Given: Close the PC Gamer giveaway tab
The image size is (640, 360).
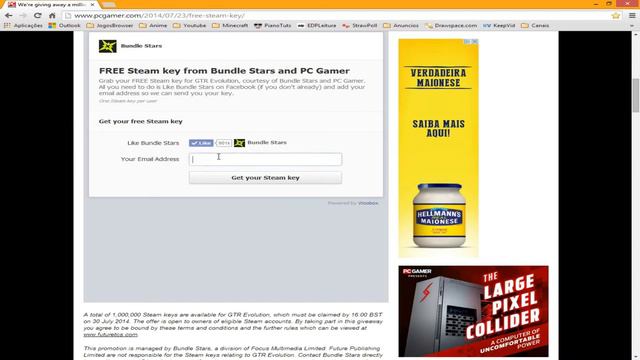Looking at the screenshot, I should (93, 4).
